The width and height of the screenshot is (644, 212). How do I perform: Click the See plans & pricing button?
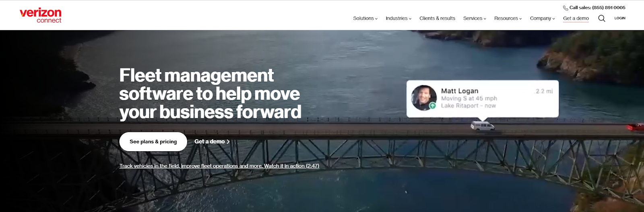[x=153, y=142]
